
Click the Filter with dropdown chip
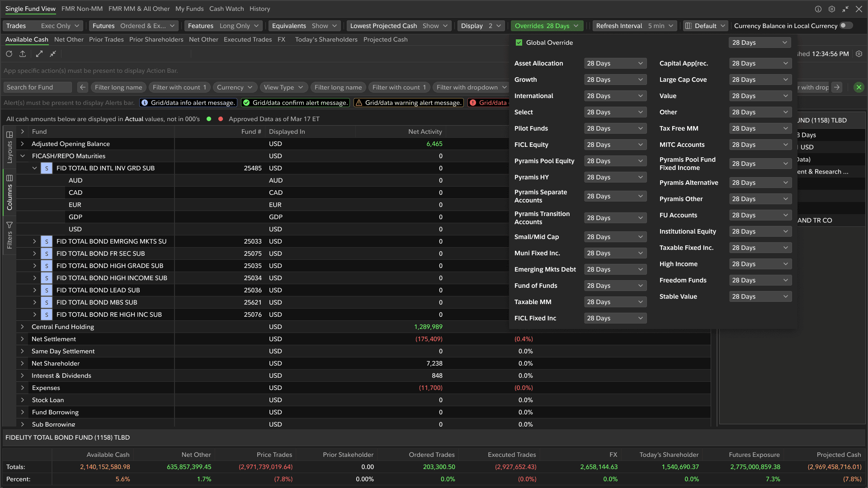pyautogui.click(x=471, y=87)
